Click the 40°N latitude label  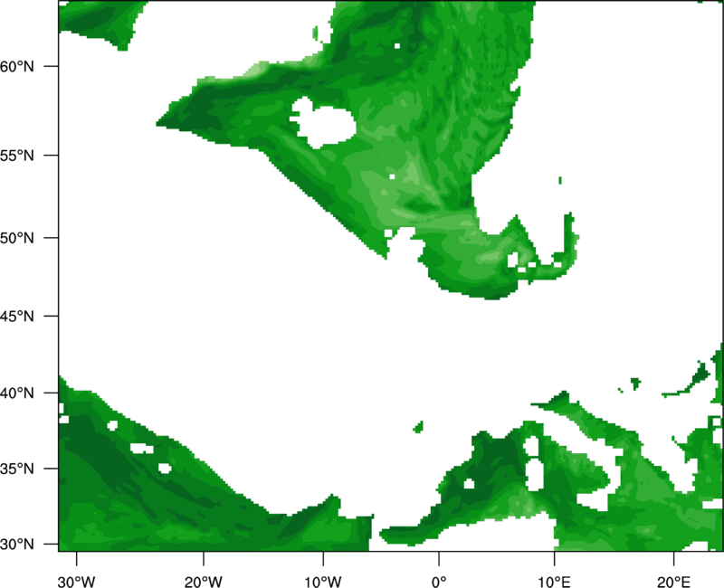[17, 394]
